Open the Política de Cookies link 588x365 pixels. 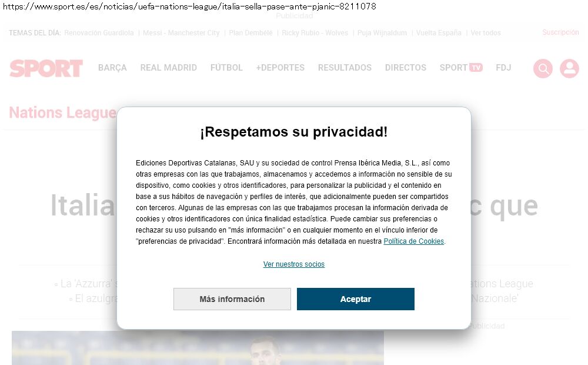pos(413,241)
